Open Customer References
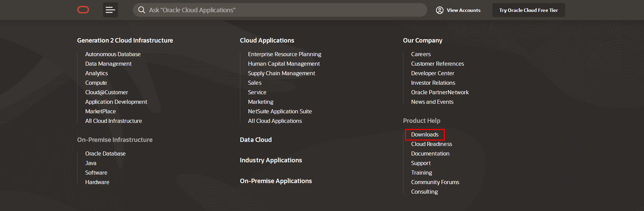Viewport: 644px width, 211px height. 438,64
